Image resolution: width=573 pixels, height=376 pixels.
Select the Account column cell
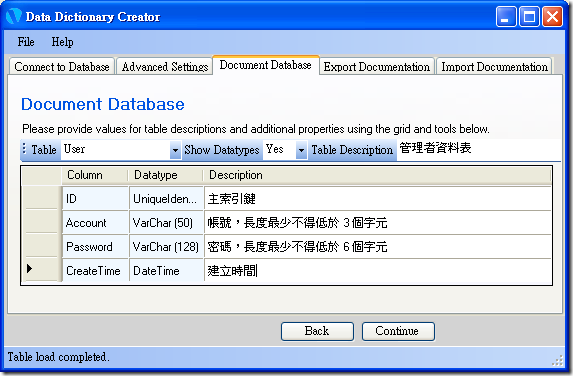click(x=95, y=223)
